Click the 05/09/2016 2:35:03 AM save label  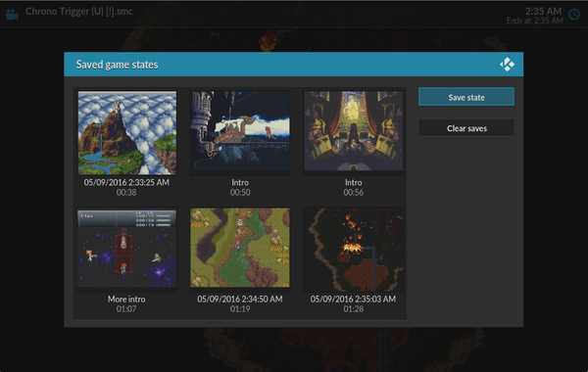click(x=353, y=299)
